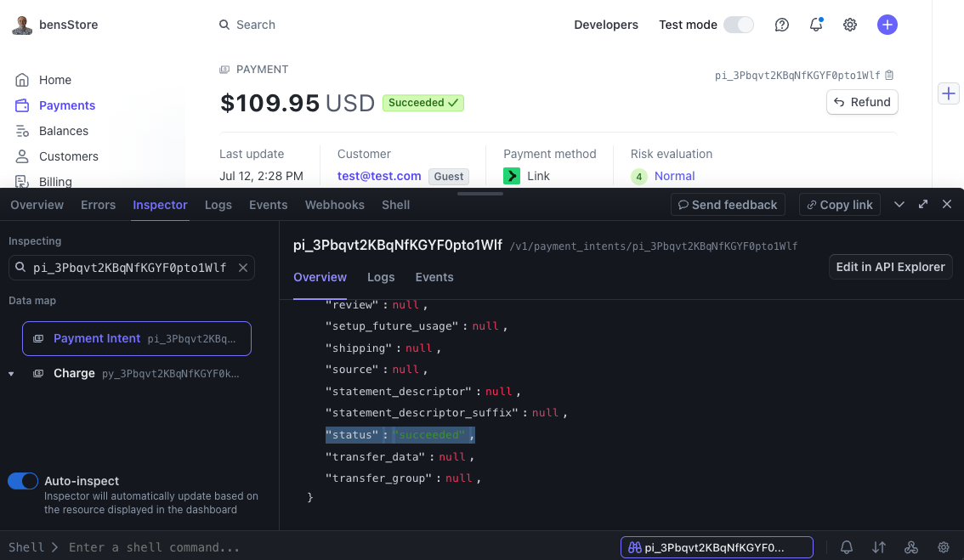Image resolution: width=964 pixels, height=560 pixels.
Task: Toggle the Test mode switch
Action: pyautogui.click(x=739, y=25)
